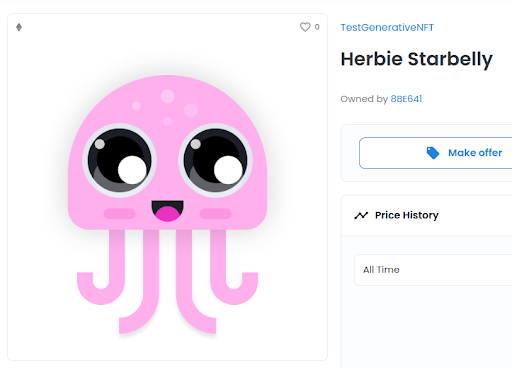Favorite this NFT with the heart icon
The height and width of the screenshot is (368, 512).
pos(305,27)
